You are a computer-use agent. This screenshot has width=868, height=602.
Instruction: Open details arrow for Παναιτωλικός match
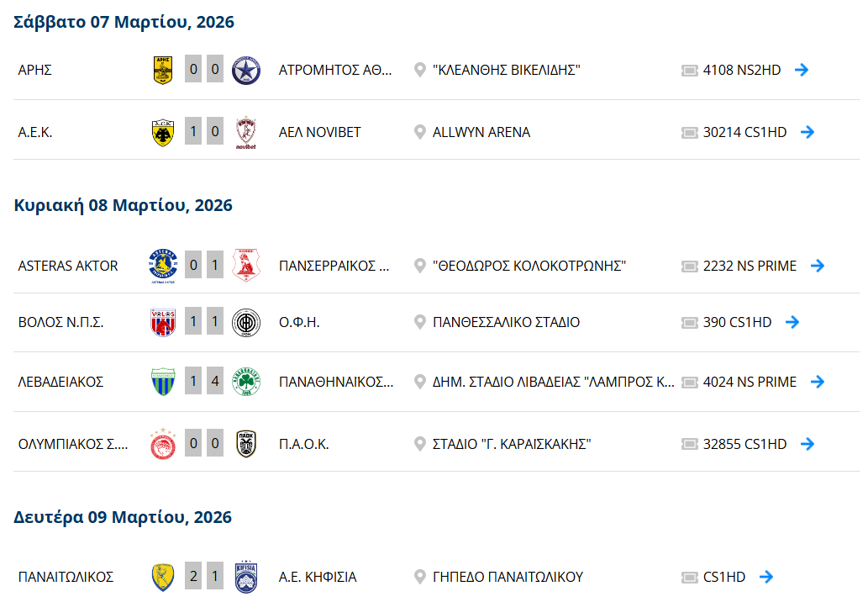(765, 577)
